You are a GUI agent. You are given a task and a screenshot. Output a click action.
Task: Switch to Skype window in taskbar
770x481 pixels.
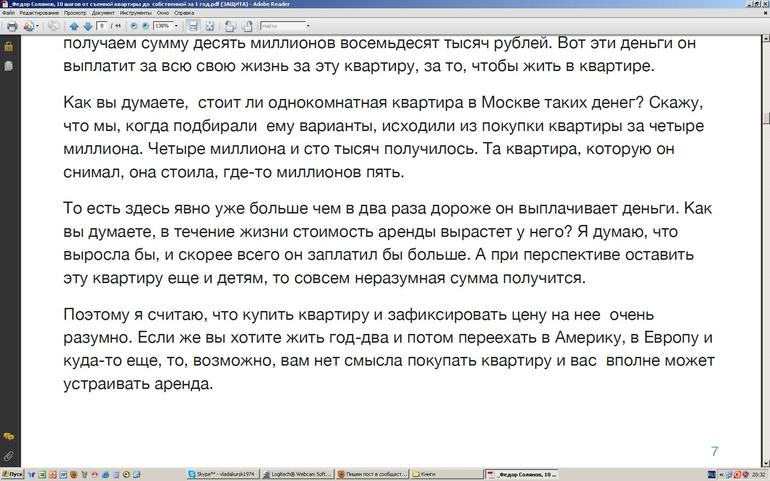[222, 474]
